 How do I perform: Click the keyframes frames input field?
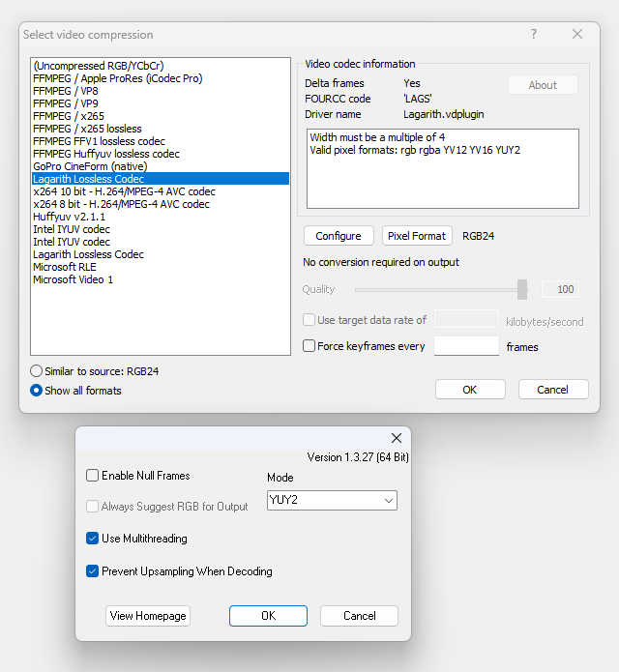466,346
